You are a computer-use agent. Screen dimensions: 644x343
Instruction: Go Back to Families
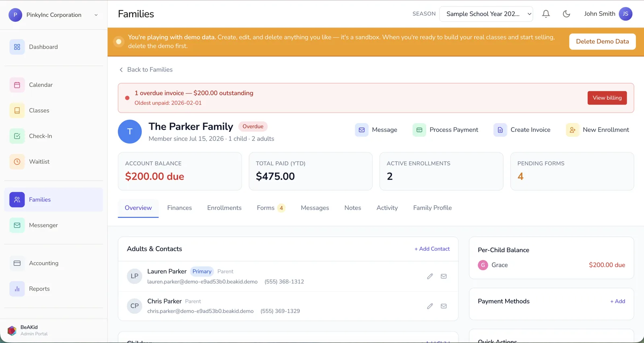point(146,70)
